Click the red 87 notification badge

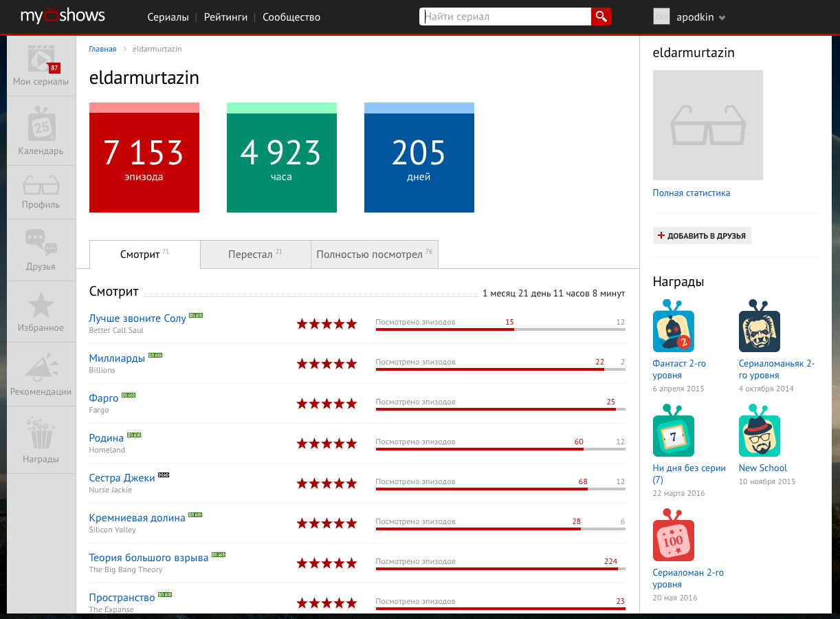coord(54,67)
